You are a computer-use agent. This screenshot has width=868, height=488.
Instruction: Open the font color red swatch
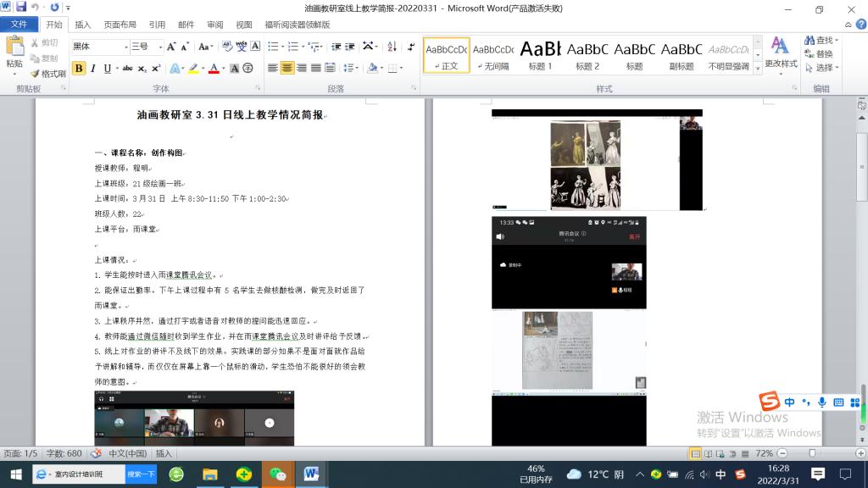click(x=214, y=69)
